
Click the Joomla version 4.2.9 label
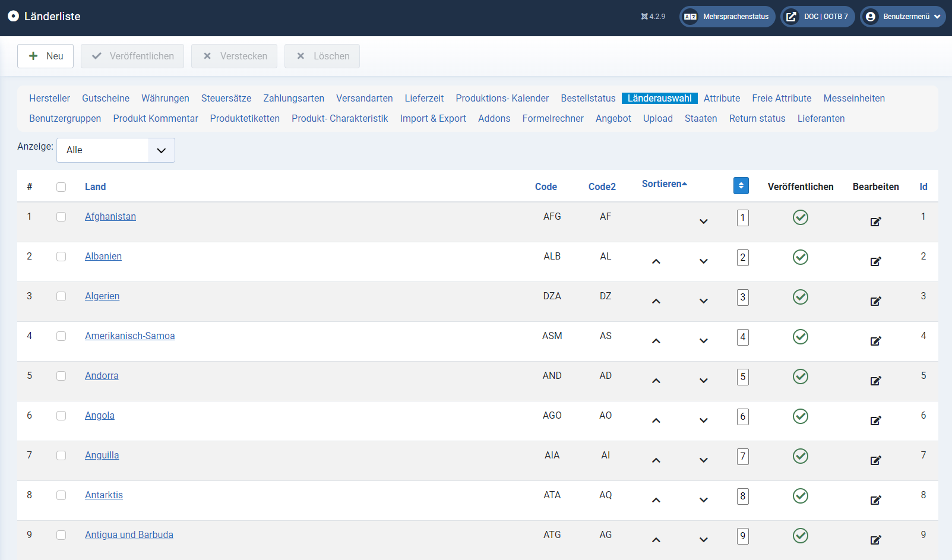click(x=653, y=17)
